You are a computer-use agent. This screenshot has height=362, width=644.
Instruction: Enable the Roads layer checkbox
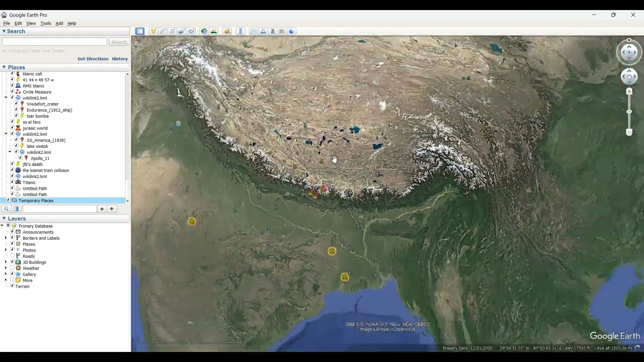click(12, 256)
